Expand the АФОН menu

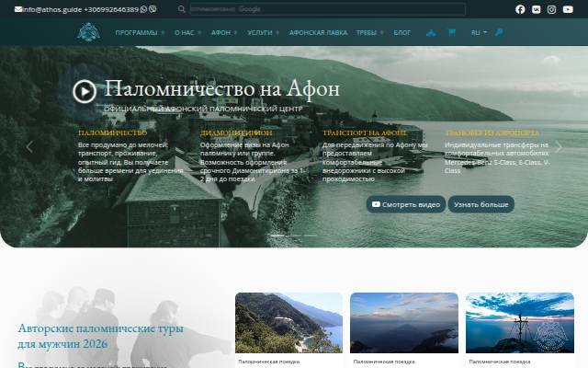click(x=224, y=33)
